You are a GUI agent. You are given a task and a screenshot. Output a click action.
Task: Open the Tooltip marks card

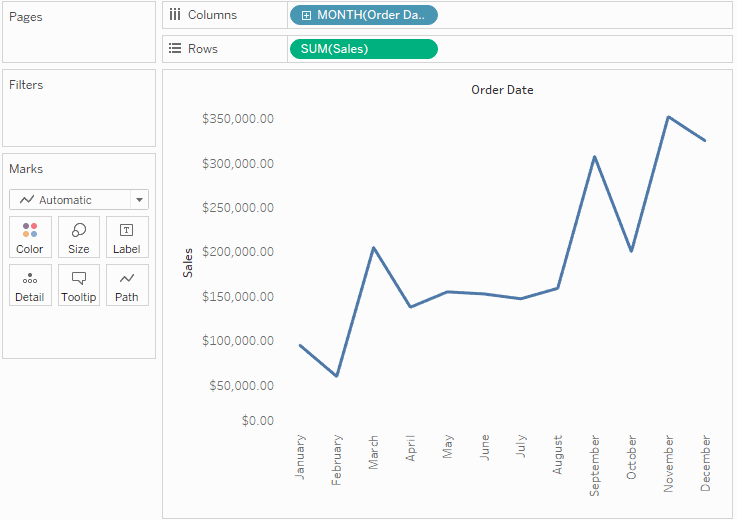point(78,285)
